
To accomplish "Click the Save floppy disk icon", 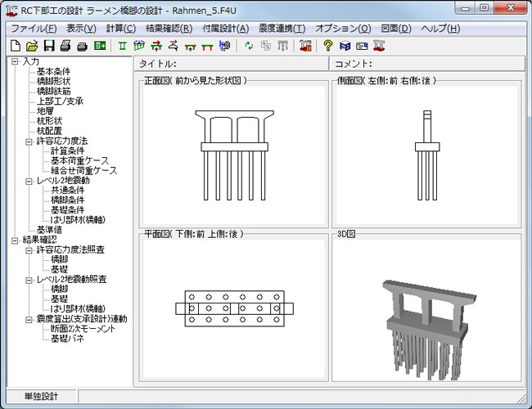I will (x=49, y=46).
